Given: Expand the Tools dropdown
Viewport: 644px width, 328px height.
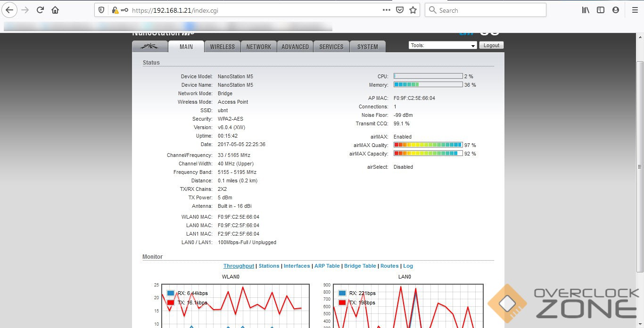Looking at the screenshot, I should click(x=443, y=46).
